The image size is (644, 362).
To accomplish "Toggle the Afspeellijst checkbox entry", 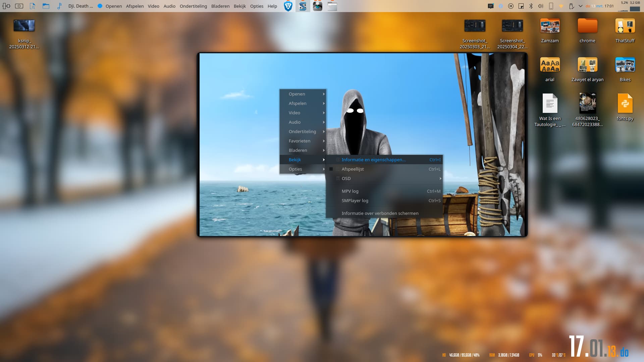I will 384,169.
